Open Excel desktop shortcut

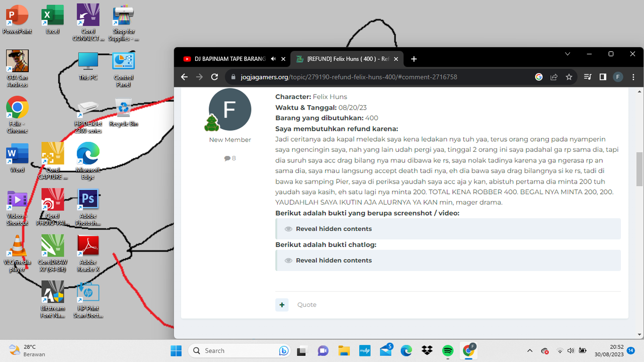[52, 19]
